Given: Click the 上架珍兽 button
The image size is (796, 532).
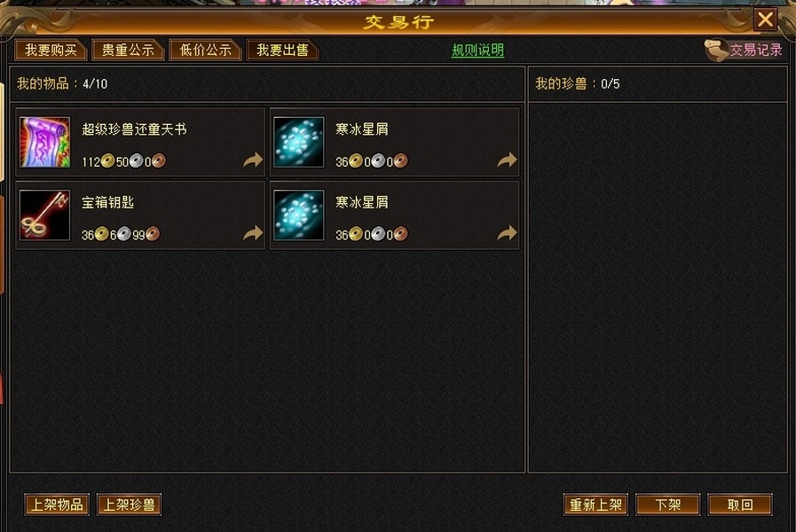Looking at the screenshot, I should (129, 505).
